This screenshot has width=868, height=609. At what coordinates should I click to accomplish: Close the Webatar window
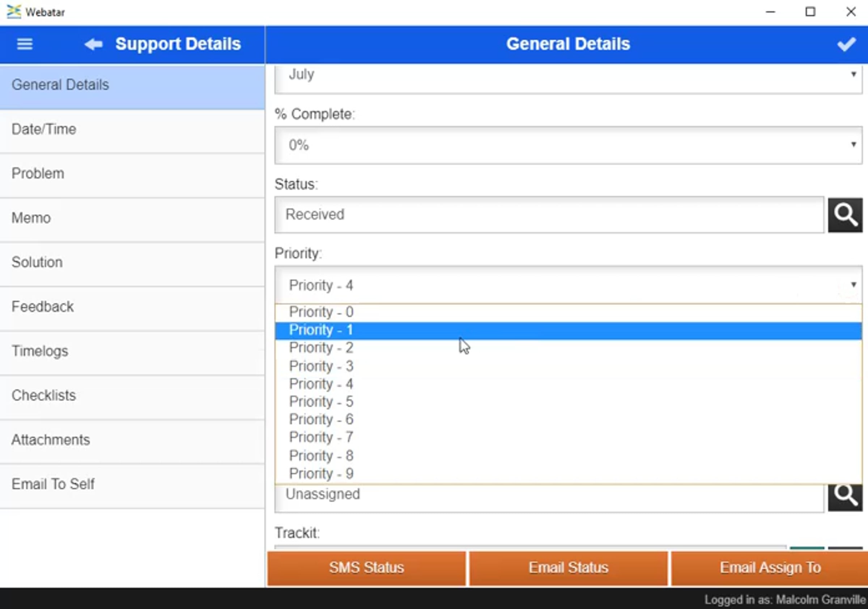(x=851, y=12)
